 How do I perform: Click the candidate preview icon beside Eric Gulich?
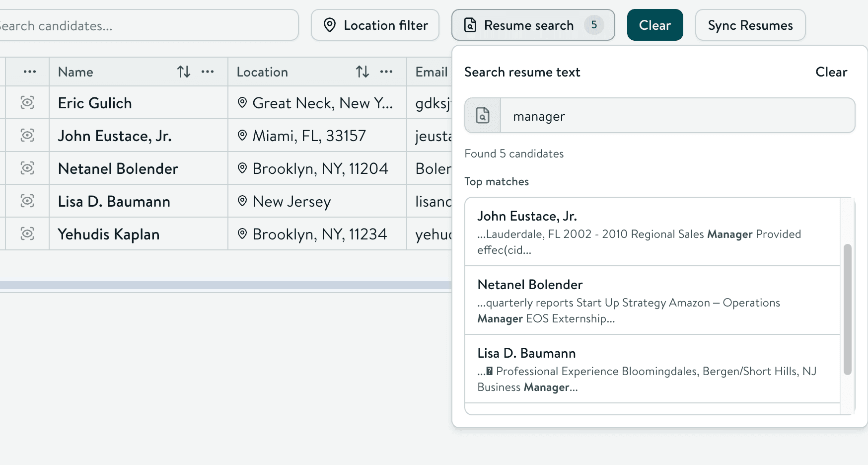point(28,102)
